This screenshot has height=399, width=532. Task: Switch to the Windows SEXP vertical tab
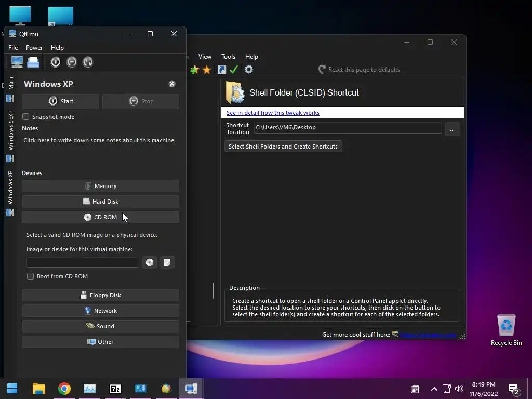(10, 136)
